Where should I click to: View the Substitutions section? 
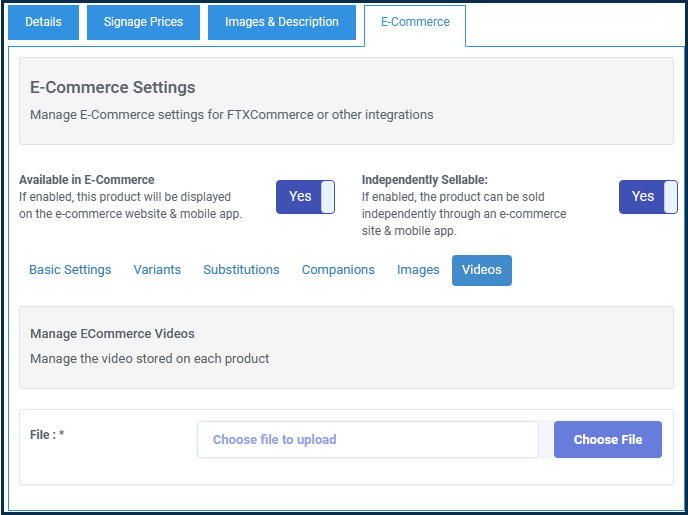pyautogui.click(x=241, y=270)
